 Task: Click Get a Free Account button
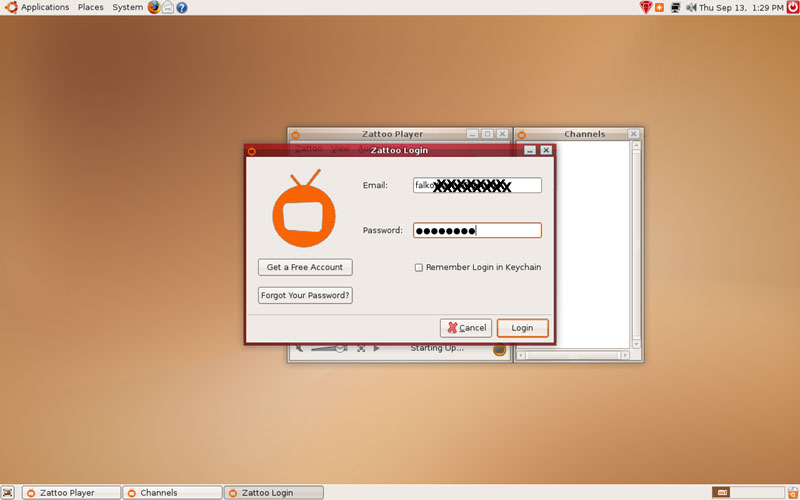305,267
